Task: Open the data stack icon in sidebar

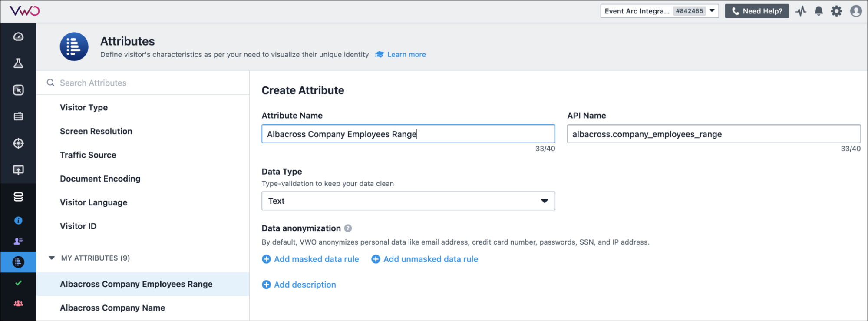Action: coord(18,197)
